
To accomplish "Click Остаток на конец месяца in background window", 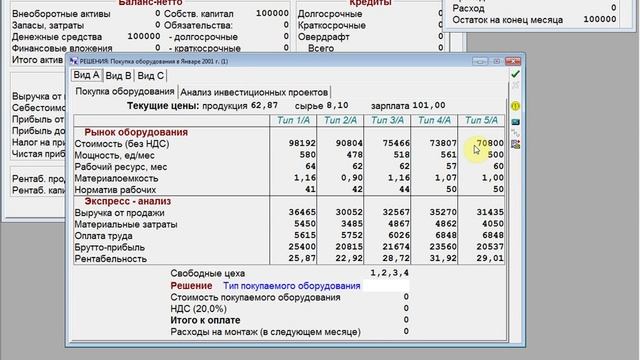I will tap(507, 20).
